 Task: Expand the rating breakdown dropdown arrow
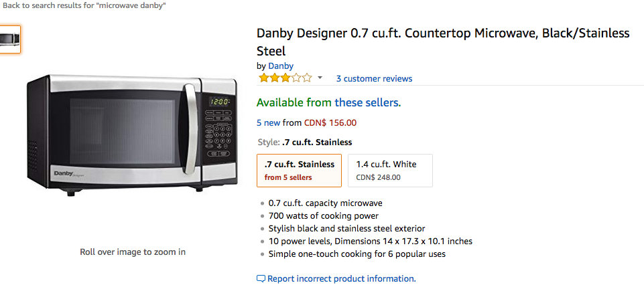320,78
